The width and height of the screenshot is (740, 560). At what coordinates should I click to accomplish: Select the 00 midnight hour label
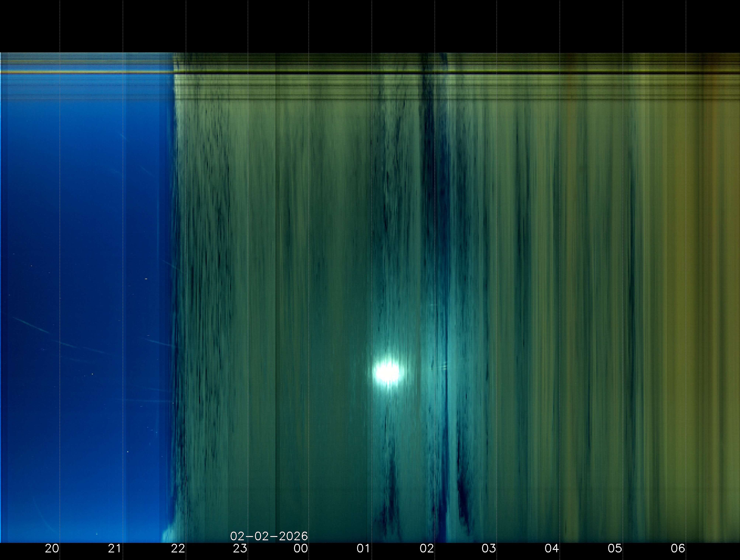click(x=301, y=549)
